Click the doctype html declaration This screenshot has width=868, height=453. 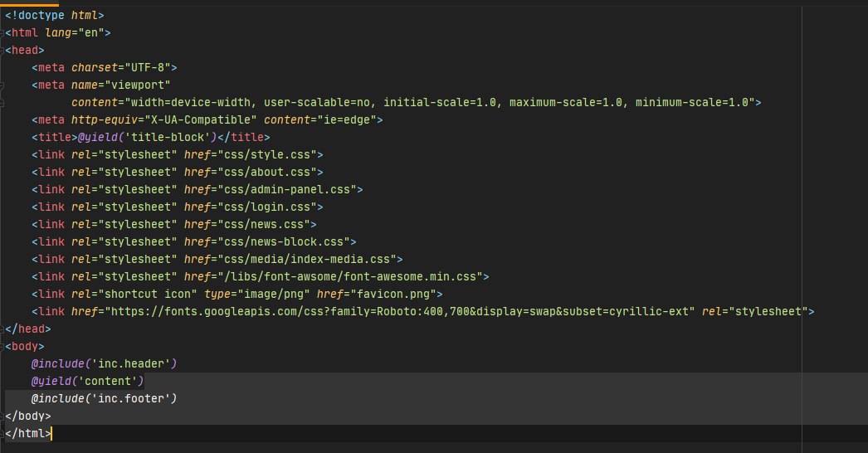pos(54,16)
